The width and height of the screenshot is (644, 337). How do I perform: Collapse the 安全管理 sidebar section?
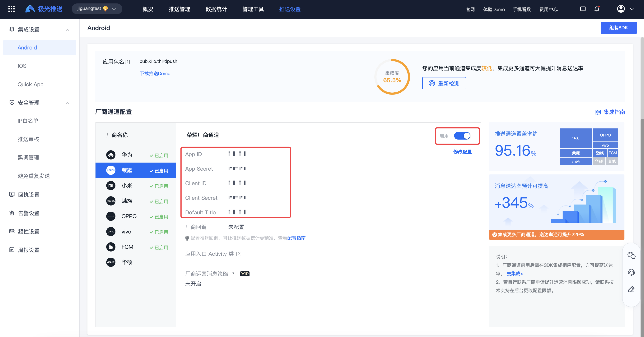tap(68, 103)
